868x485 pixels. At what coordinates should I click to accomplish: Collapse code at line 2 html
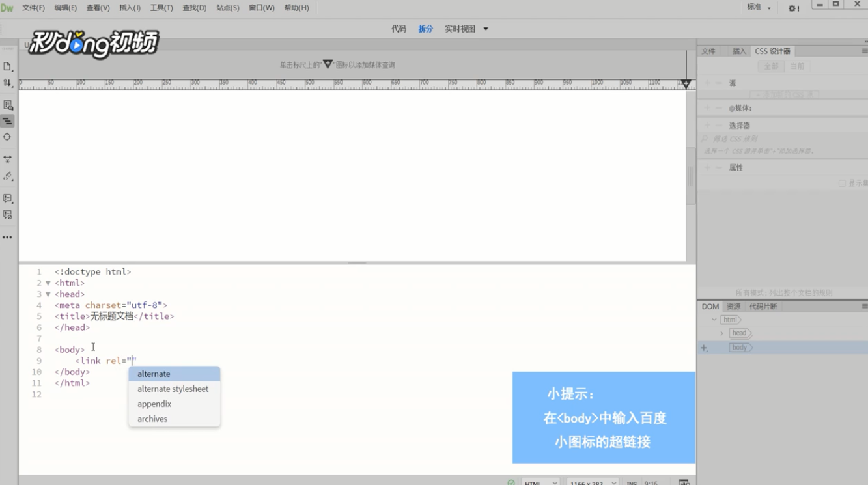(48, 283)
